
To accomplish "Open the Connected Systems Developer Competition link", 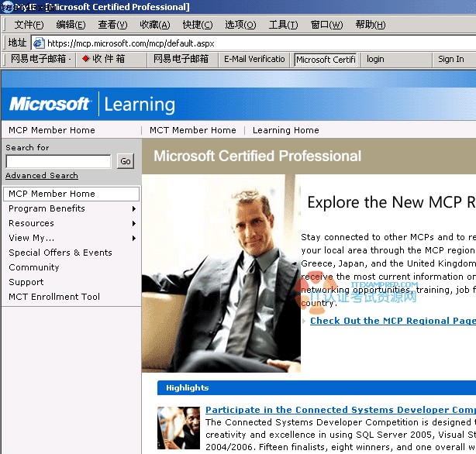I will coord(340,410).
